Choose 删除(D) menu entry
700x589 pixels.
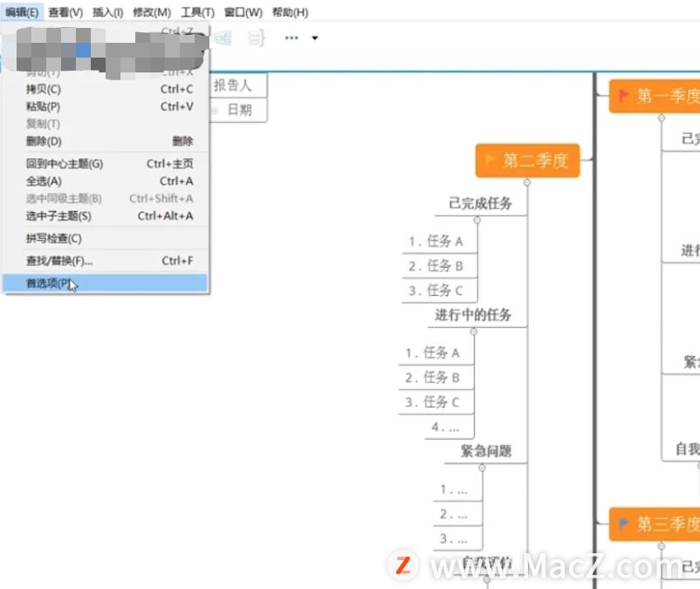[x=106, y=141]
